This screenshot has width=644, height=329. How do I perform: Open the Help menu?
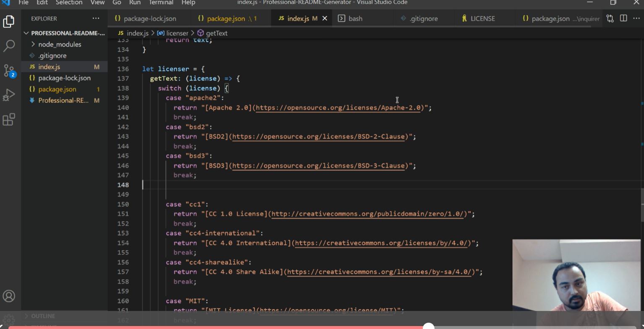pyautogui.click(x=188, y=3)
